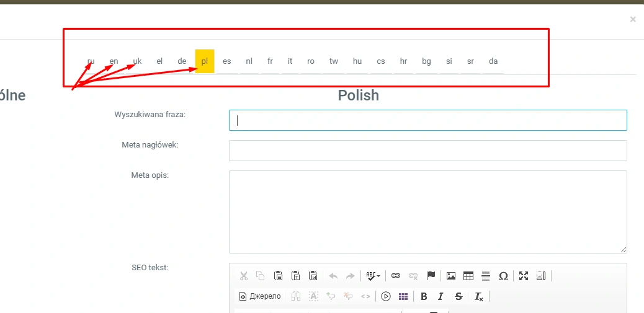Toggle Bold formatting
The image size is (644, 313).
point(424,296)
